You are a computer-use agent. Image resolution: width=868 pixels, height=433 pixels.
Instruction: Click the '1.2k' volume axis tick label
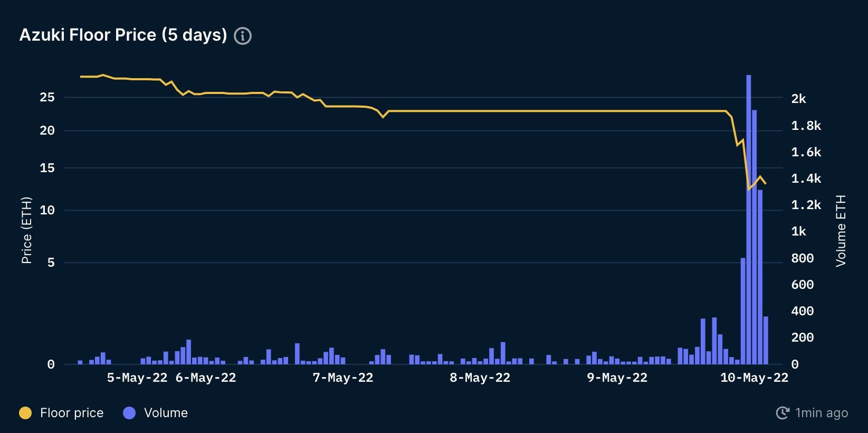pyautogui.click(x=806, y=205)
